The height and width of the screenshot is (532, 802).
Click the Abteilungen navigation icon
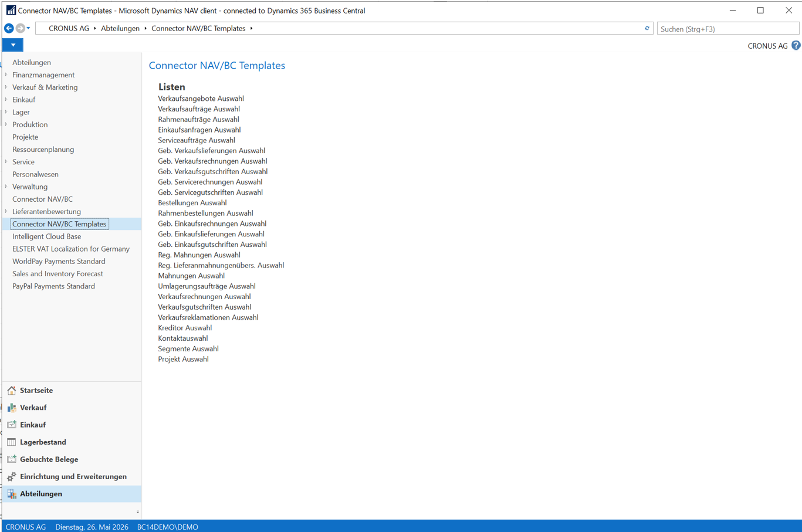pyautogui.click(x=12, y=494)
